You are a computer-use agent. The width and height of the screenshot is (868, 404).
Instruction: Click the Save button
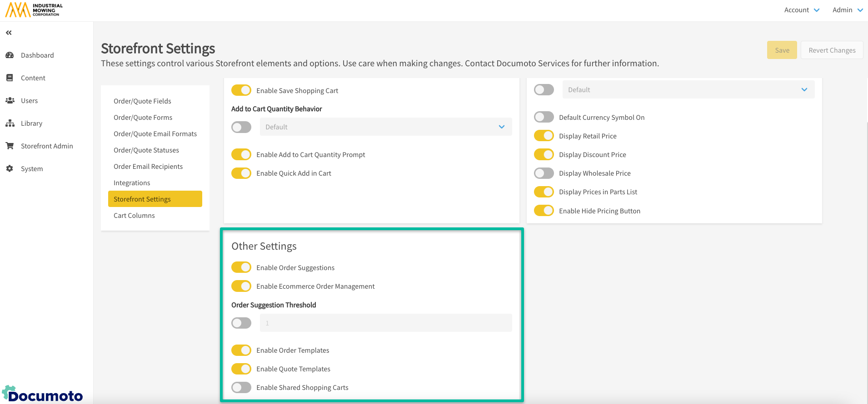[782, 50]
